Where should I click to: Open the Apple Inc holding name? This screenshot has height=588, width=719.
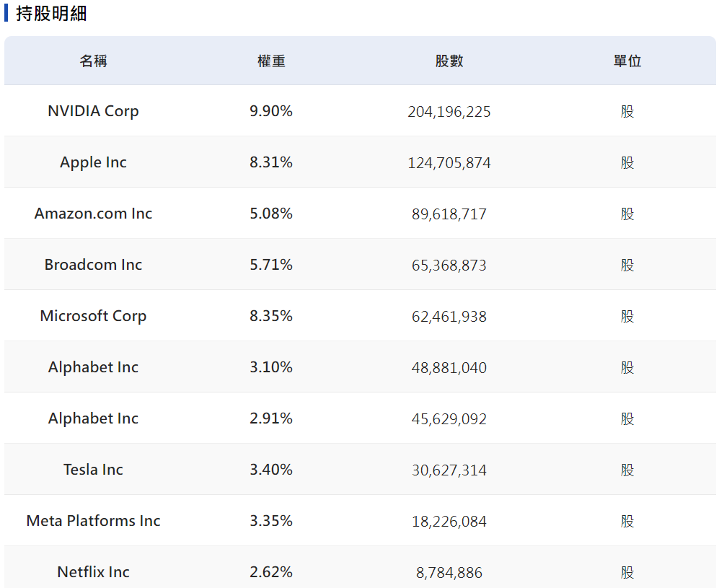[x=93, y=162]
